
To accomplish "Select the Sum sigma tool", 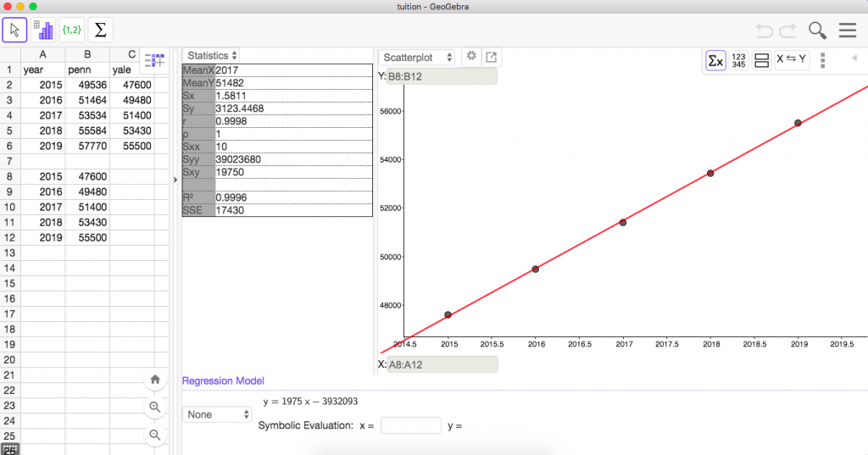I will pyautogui.click(x=101, y=30).
